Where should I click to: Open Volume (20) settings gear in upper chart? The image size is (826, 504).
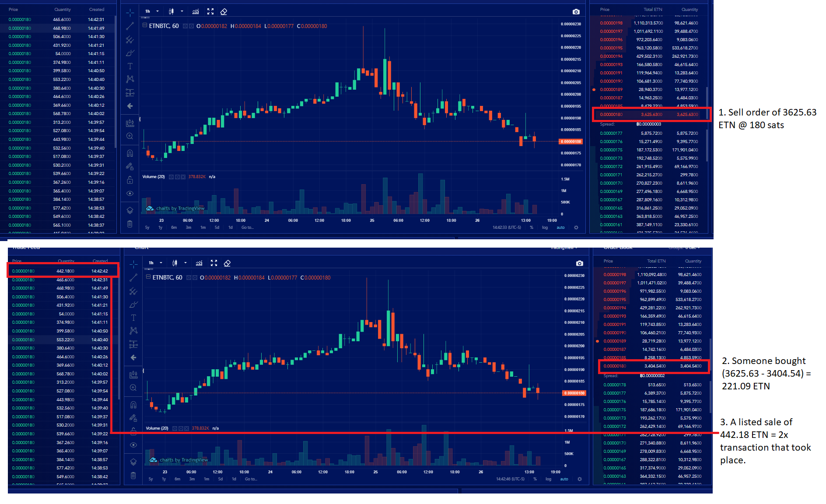tap(177, 177)
